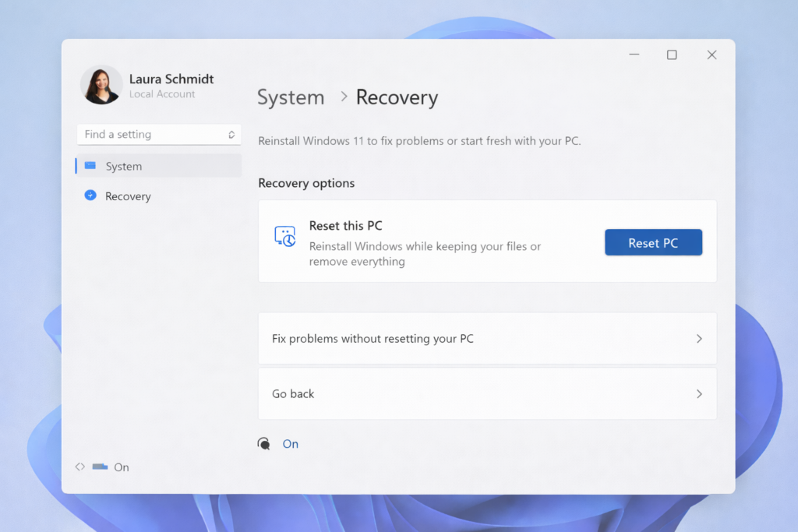Image resolution: width=798 pixels, height=532 pixels.
Task: Click the System sidebar monitor icon
Action: point(90,165)
